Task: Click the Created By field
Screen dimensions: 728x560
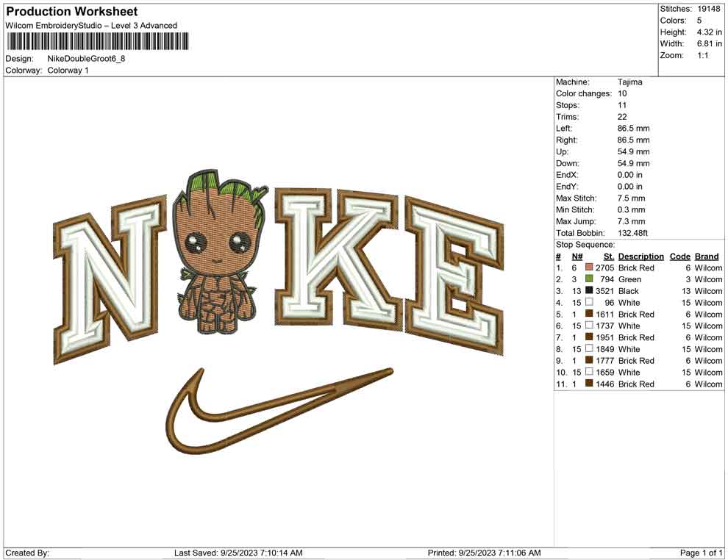Action: tap(27, 553)
